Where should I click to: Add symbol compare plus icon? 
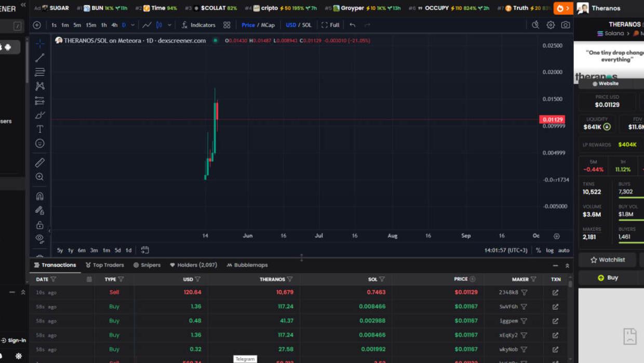tap(37, 25)
